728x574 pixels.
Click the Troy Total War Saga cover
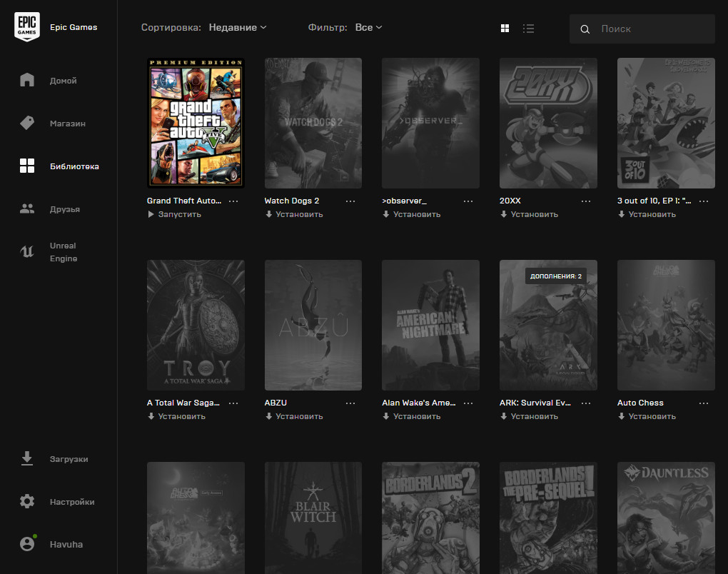pyautogui.click(x=196, y=325)
